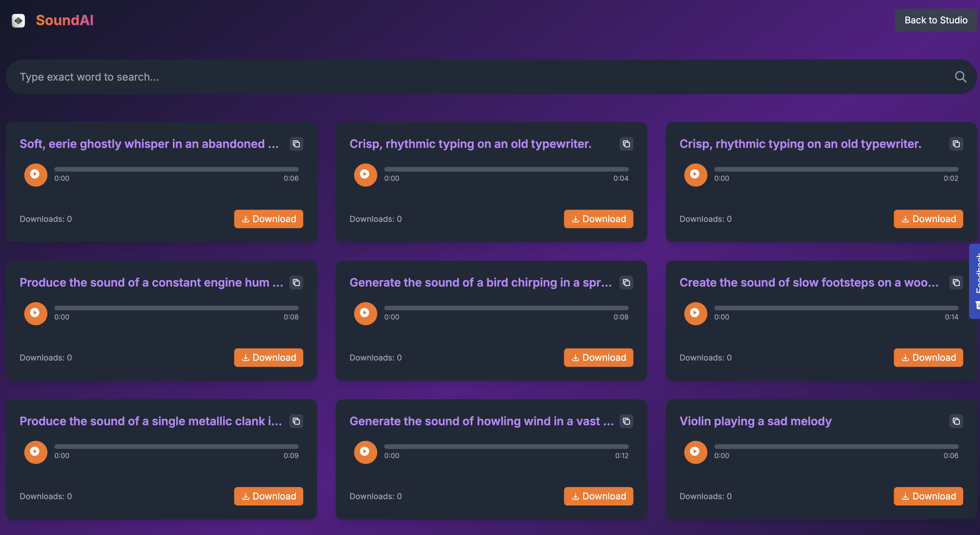Copy the ghostly whisper prompt text
The image size is (980, 535).
point(296,144)
